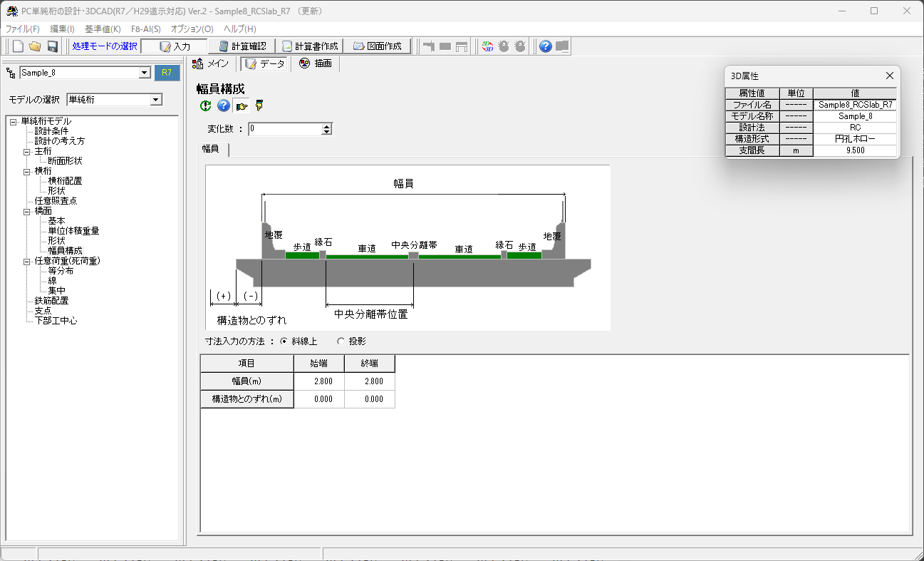Open the オプション(O) menu
This screenshot has height=561, width=924.
pyautogui.click(x=192, y=29)
